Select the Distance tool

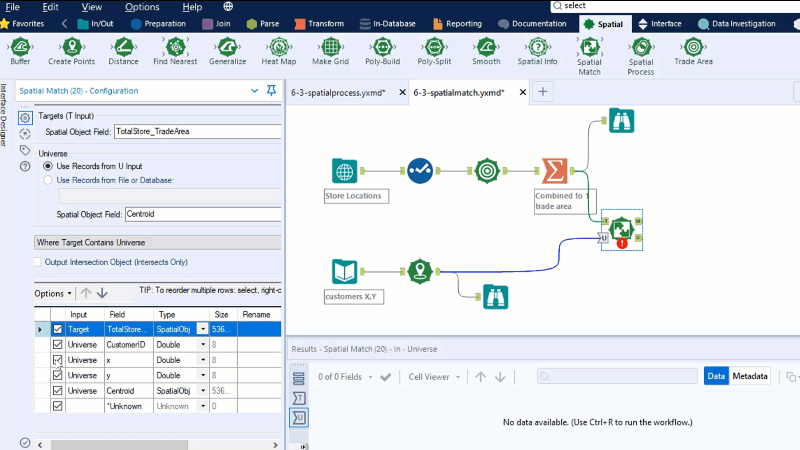pyautogui.click(x=123, y=51)
